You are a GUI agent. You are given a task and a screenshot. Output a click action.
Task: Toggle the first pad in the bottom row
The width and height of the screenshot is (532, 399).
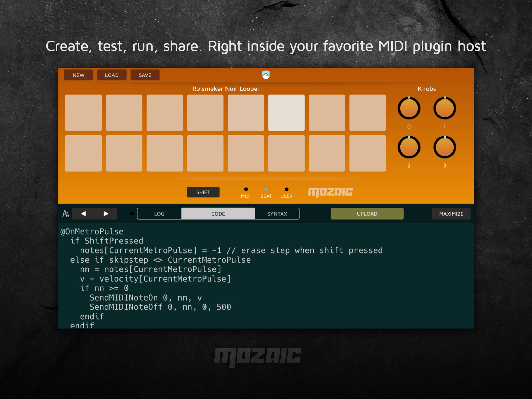coord(84,153)
